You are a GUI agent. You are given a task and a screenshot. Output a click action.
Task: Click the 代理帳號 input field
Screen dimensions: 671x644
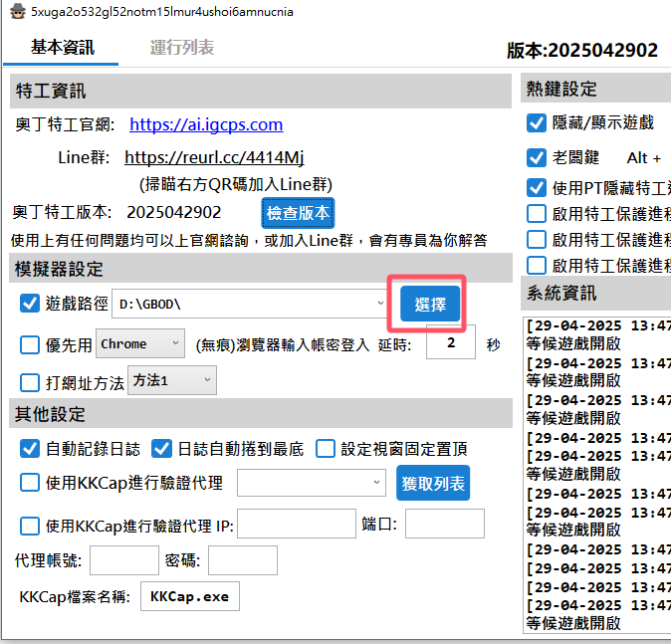pos(124,560)
